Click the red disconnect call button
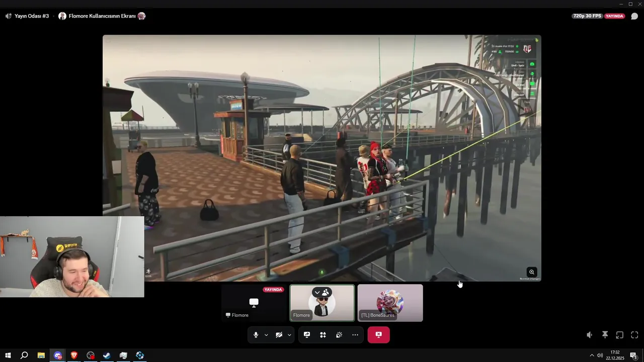This screenshot has height=362, width=644. click(378, 335)
